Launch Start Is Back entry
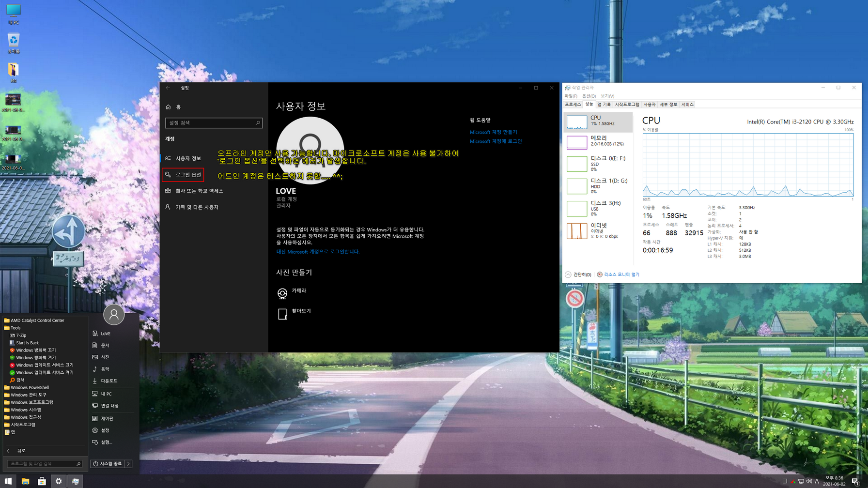Viewport: 868px width, 488px height. tap(24, 343)
